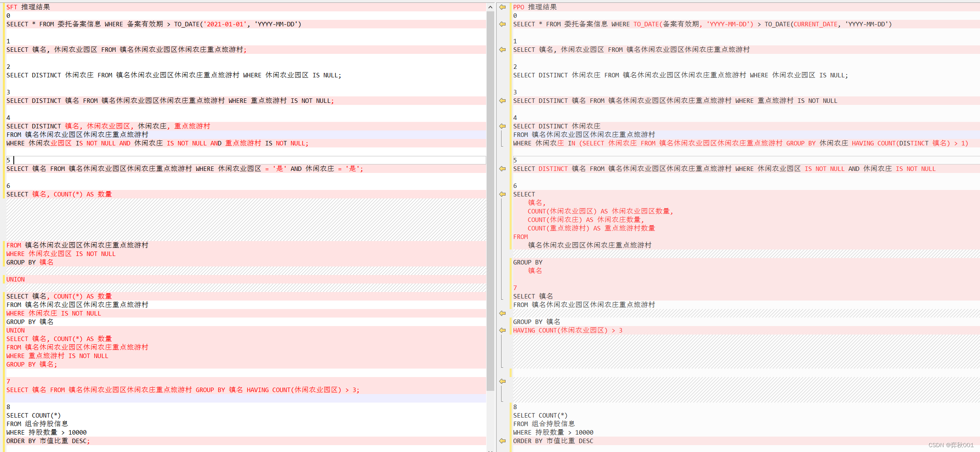Viewport: 980px width, 452px height.
Task: Click left-pane SELECT DISTINCT 休闲农庄 ... IS NULL; line
Action: coord(174,75)
